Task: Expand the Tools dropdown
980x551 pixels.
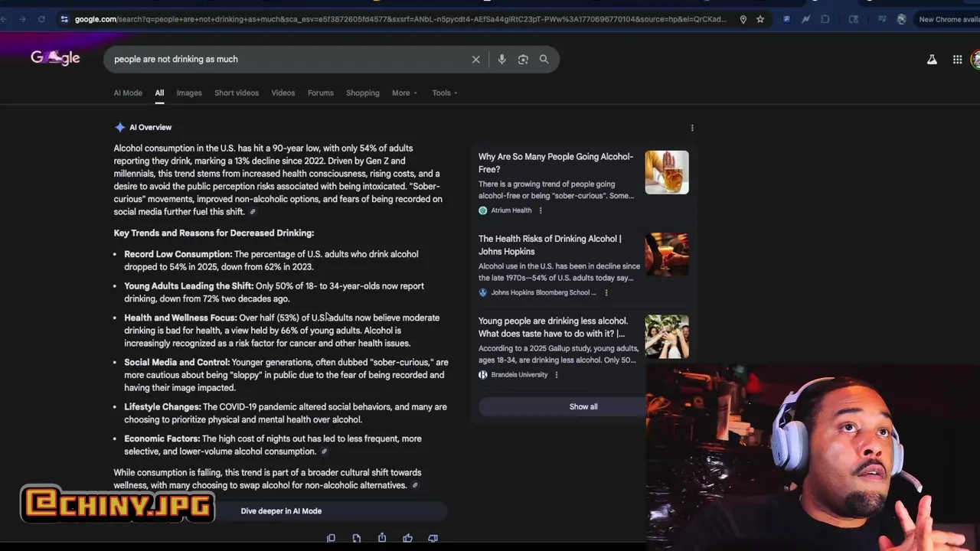Action: 445,93
